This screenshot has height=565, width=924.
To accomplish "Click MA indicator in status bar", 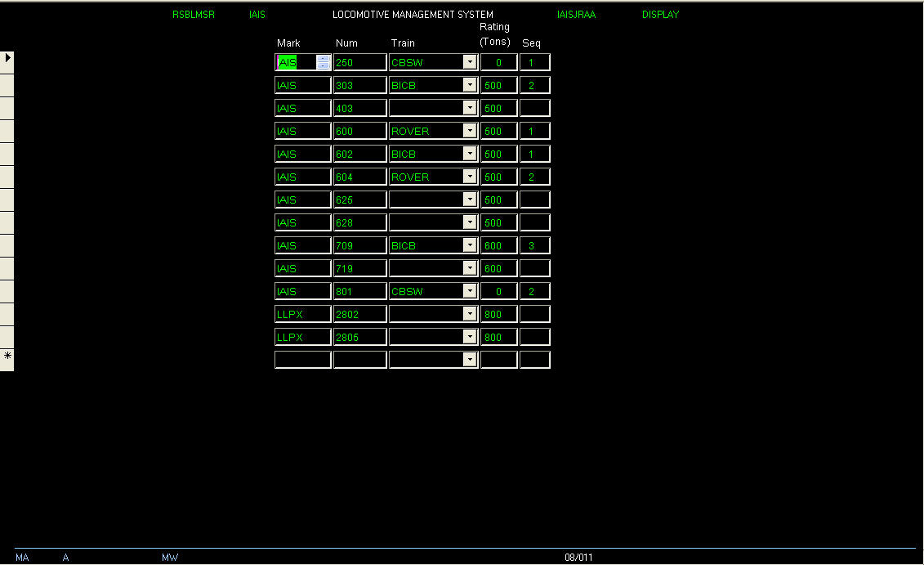I will [22, 558].
